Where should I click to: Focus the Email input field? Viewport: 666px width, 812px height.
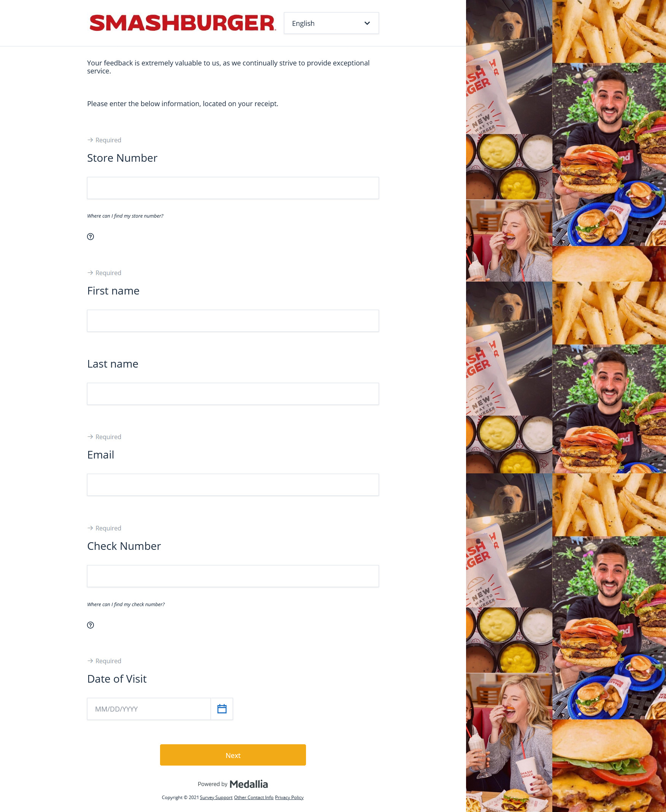(x=233, y=485)
